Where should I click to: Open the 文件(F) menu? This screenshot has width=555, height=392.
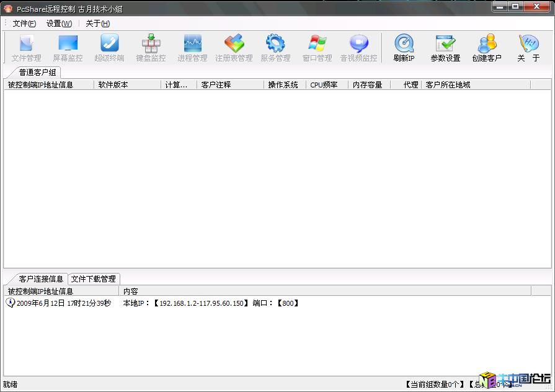coord(24,24)
